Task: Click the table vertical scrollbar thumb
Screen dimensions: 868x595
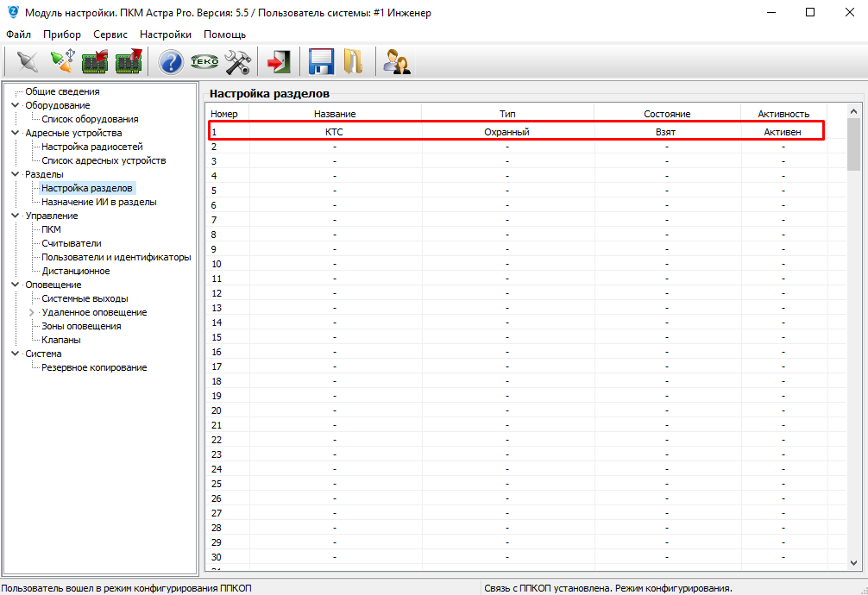Action: (x=853, y=145)
